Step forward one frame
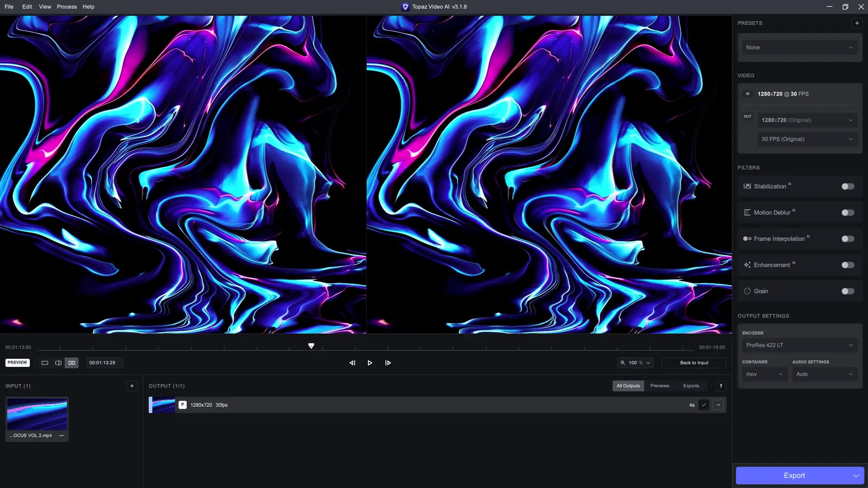The image size is (868, 488). point(388,363)
